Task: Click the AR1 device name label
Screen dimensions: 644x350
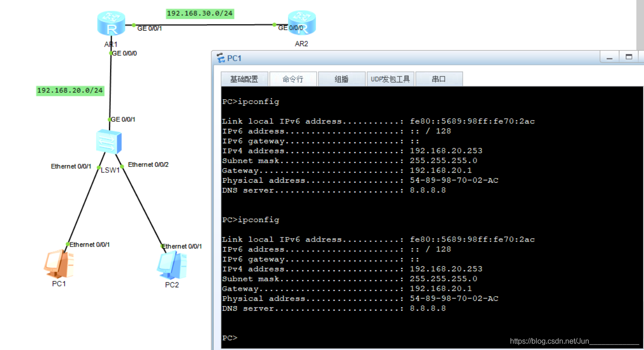Action: click(x=111, y=45)
